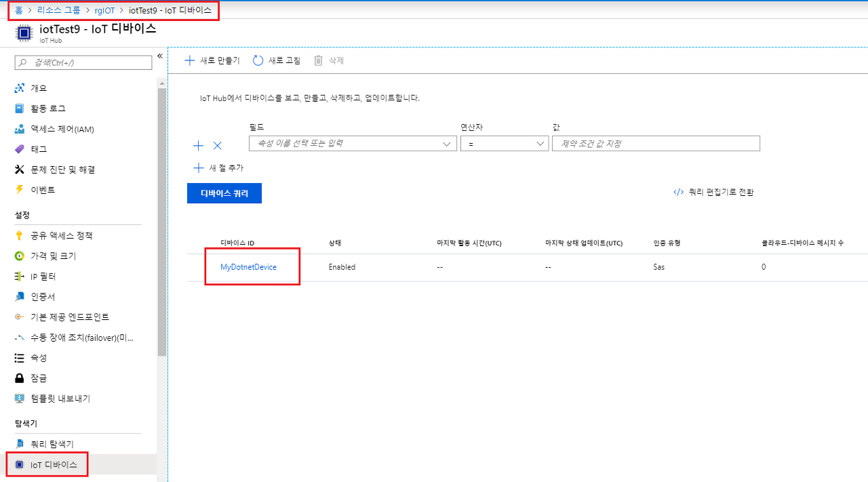Sort by Device ID (디바이스 ID) column header

point(237,243)
